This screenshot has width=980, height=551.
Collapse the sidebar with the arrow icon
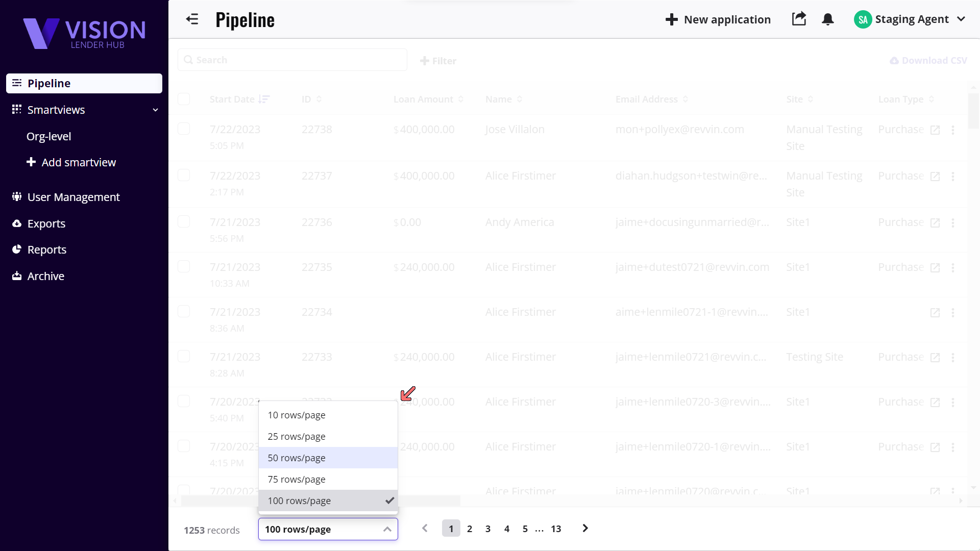point(192,19)
